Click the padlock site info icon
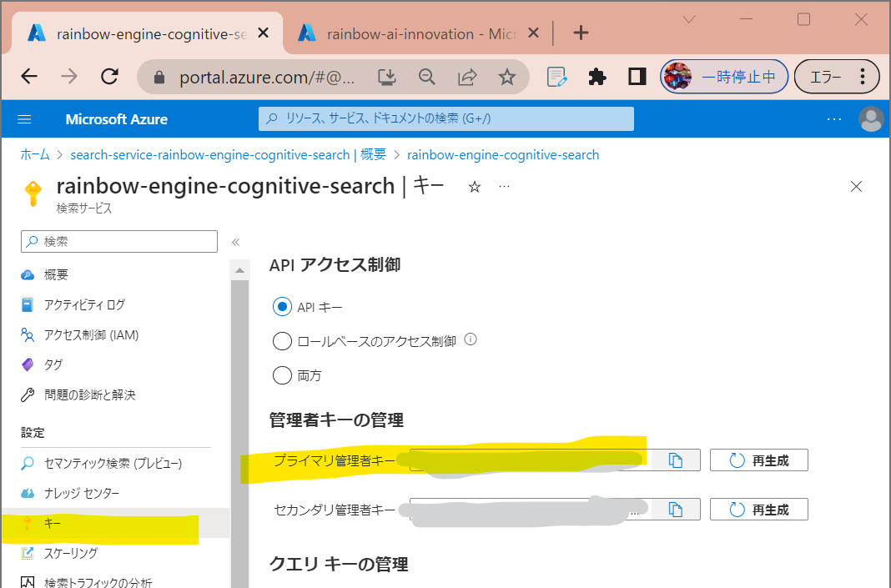This screenshot has width=891, height=588. click(159, 78)
